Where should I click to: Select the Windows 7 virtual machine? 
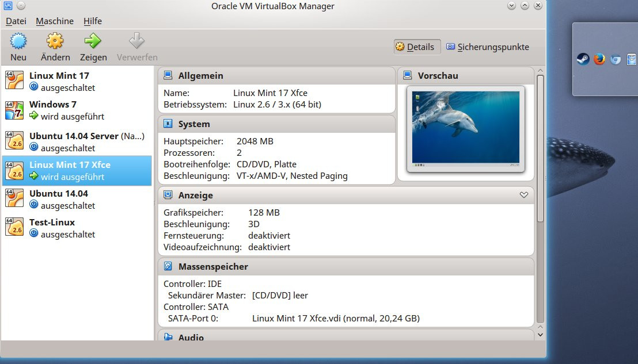[x=77, y=110]
